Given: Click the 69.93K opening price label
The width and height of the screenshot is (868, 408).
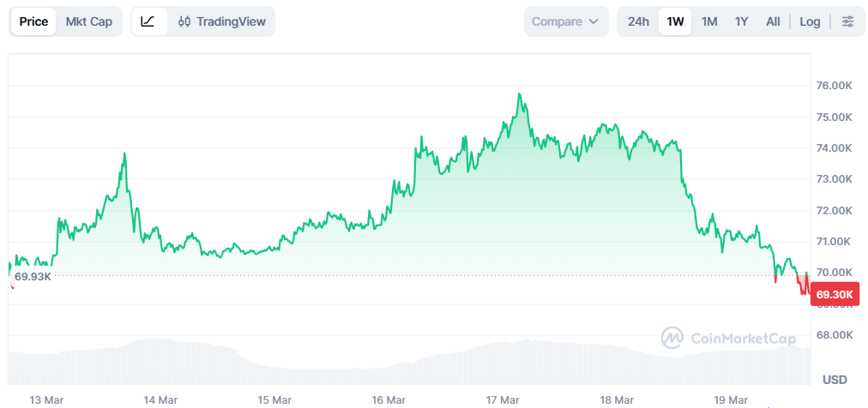Looking at the screenshot, I should pyautogui.click(x=33, y=276).
